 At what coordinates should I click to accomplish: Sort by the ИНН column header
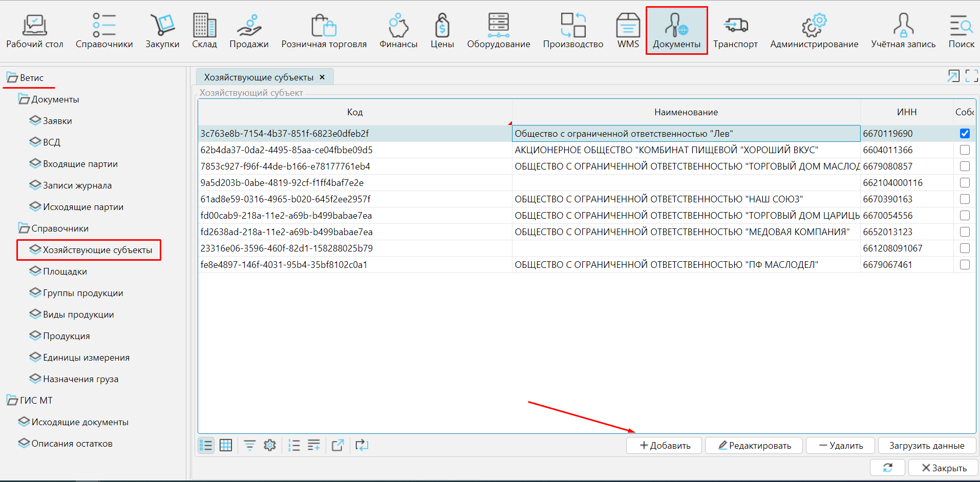[x=906, y=112]
